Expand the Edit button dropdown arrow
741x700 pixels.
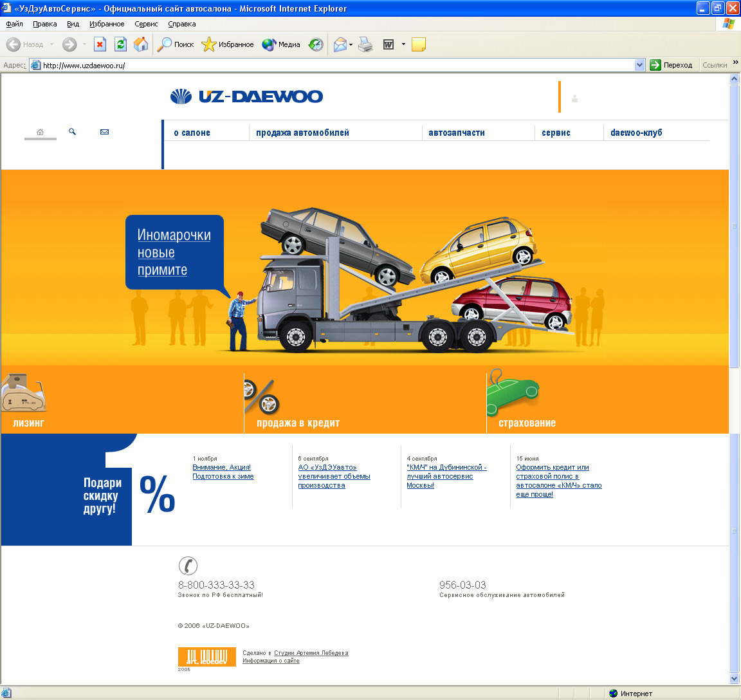click(x=403, y=44)
